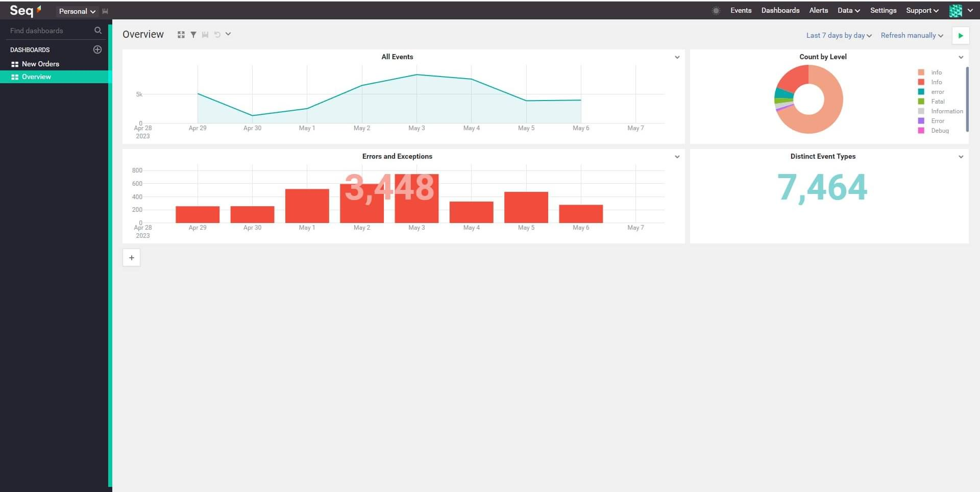Add a new dashboard with plus circle
Screen dimensions: 980x492
coord(97,50)
